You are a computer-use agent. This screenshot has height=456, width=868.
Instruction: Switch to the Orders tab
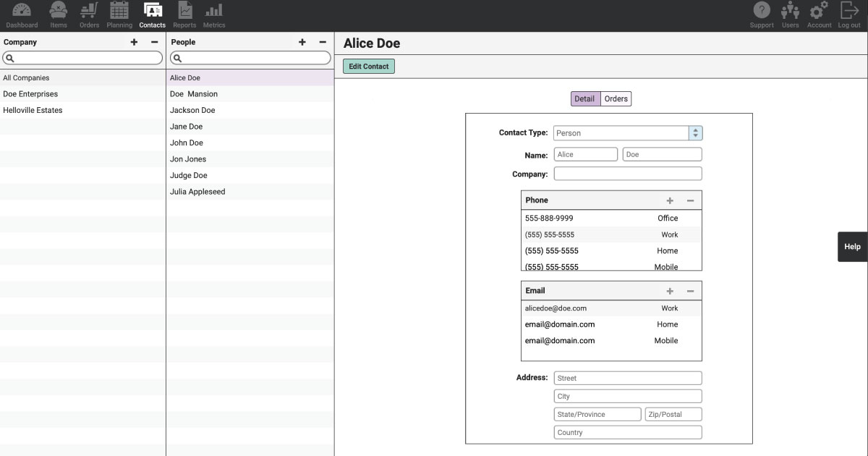point(616,99)
